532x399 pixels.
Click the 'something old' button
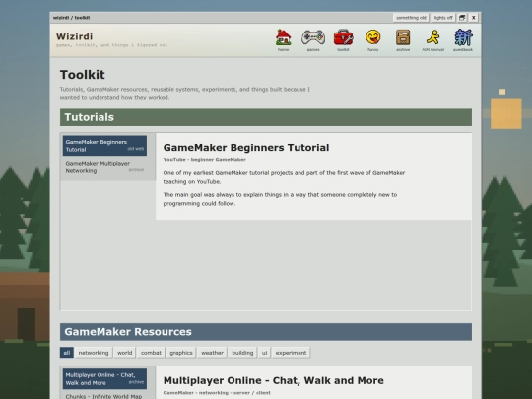coord(411,18)
